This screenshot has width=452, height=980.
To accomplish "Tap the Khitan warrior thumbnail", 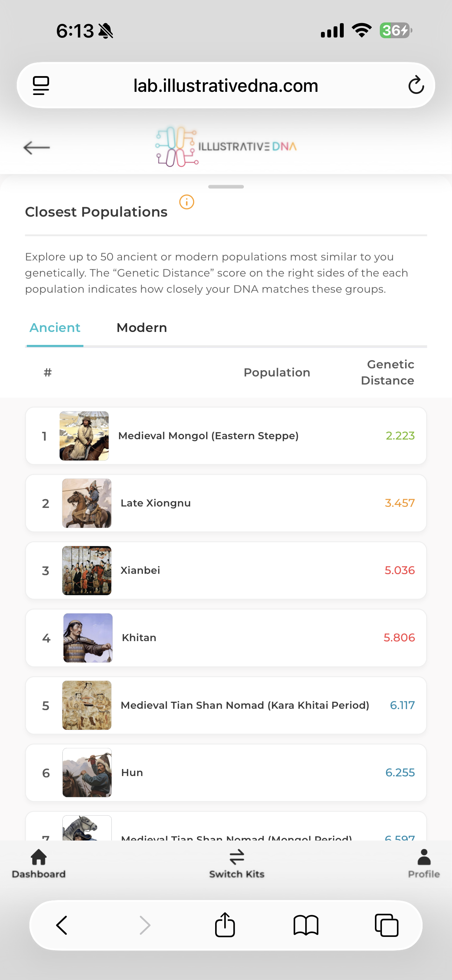I will click(88, 638).
